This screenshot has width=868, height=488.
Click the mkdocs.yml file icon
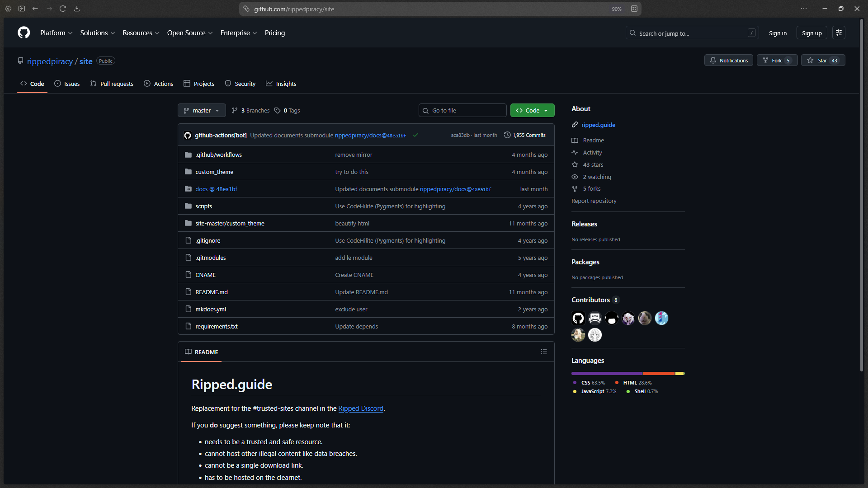(189, 309)
